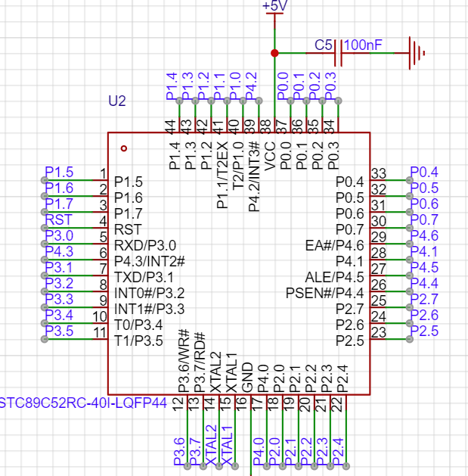Select the blue P4.4 net label
The width and height of the screenshot is (468, 476).
click(x=424, y=283)
